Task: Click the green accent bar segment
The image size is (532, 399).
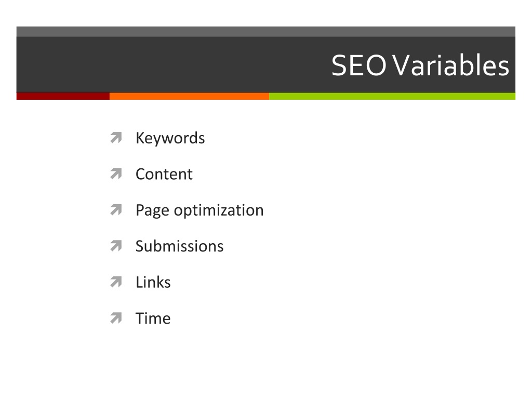Action: pos(392,96)
